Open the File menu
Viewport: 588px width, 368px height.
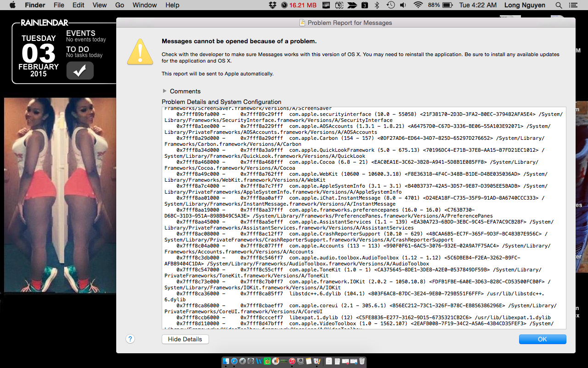coord(59,5)
